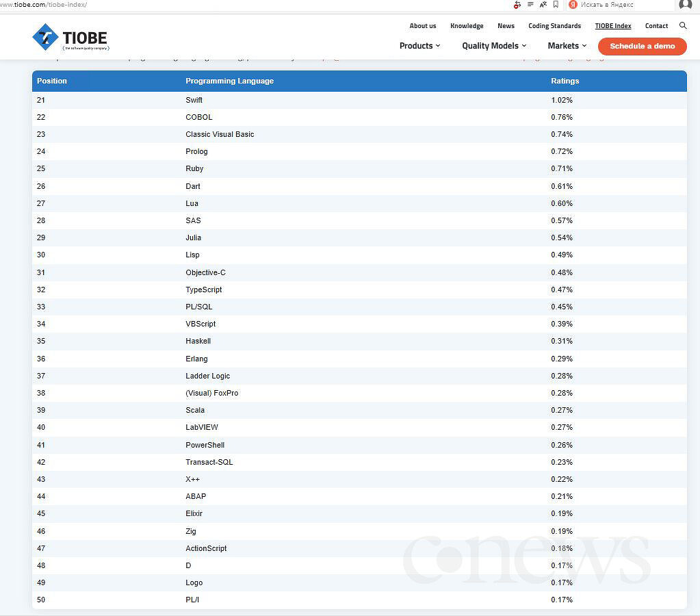Open the site search magnifier icon
The height and width of the screenshot is (616, 700).
click(683, 26)
